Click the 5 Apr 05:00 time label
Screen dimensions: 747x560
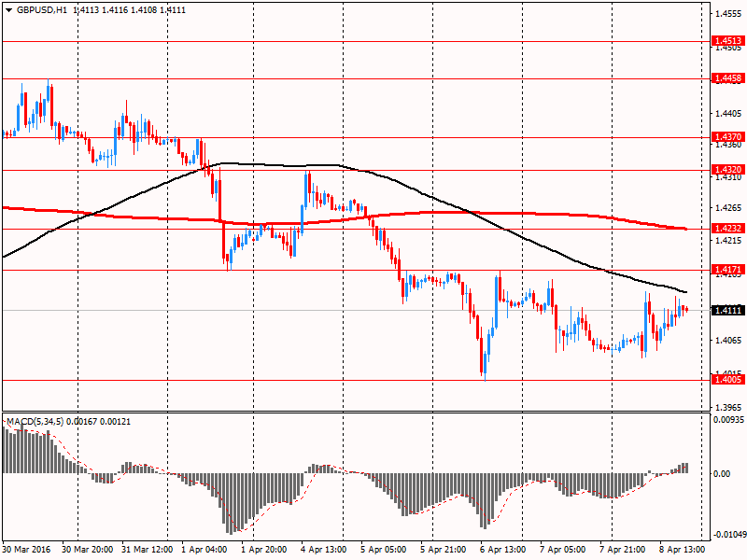384,550
